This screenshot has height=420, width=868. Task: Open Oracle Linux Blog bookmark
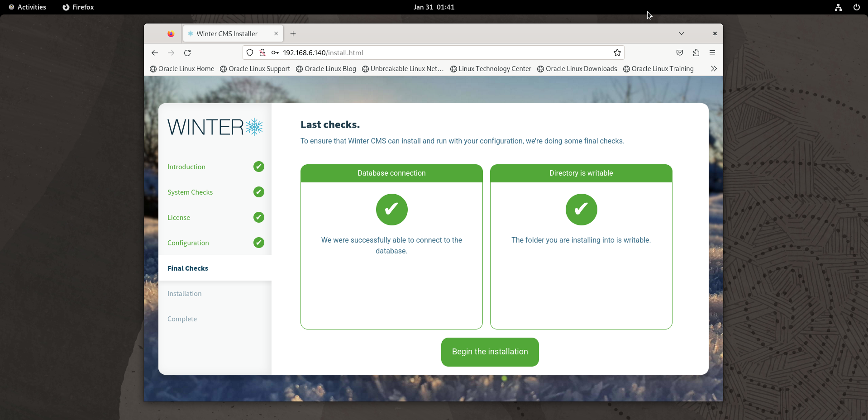pyautogui.click(x=326, y=69)
